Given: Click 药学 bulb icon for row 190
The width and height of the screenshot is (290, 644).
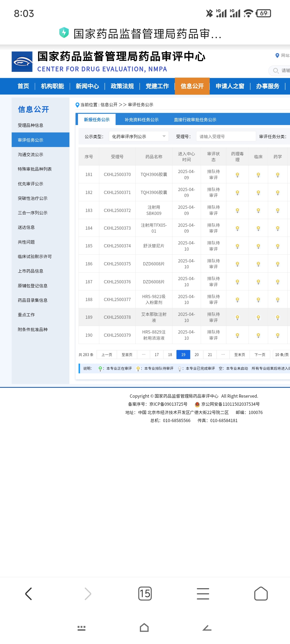Looking at the screenshot, I should (278, 335).
